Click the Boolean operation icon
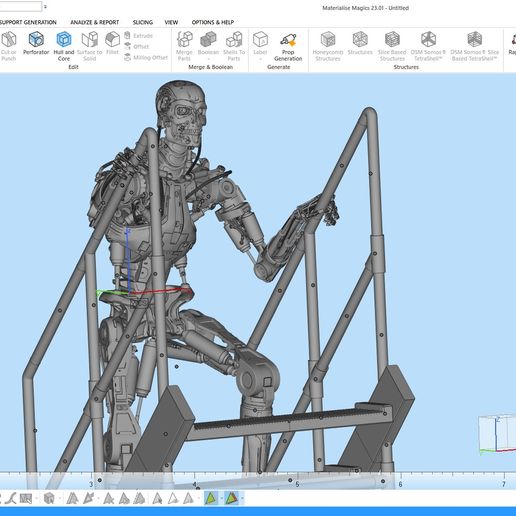Viewport: 516px width, 516px height. pos(208,40)
